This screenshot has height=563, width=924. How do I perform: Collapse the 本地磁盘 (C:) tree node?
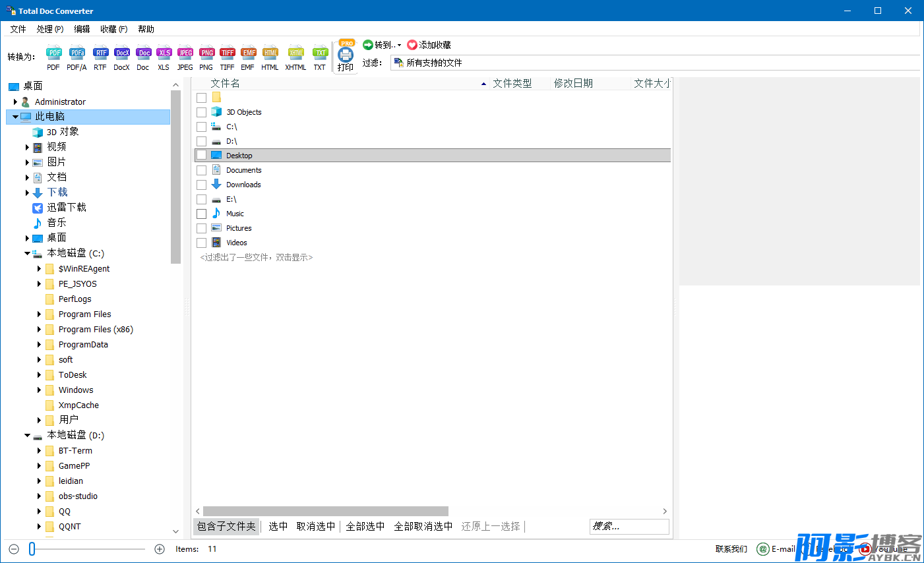point(28,253)
